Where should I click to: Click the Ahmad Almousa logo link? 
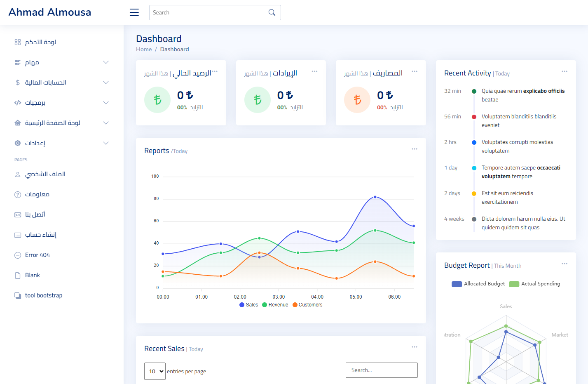click(x=50, y=12)
